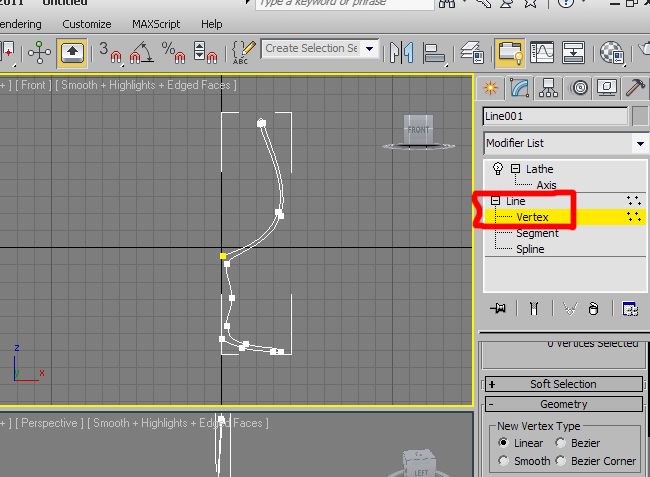This screenshot has height=477, width=650.
Task: Click Vertex level icon beside Line row
Action: (633, 201)
